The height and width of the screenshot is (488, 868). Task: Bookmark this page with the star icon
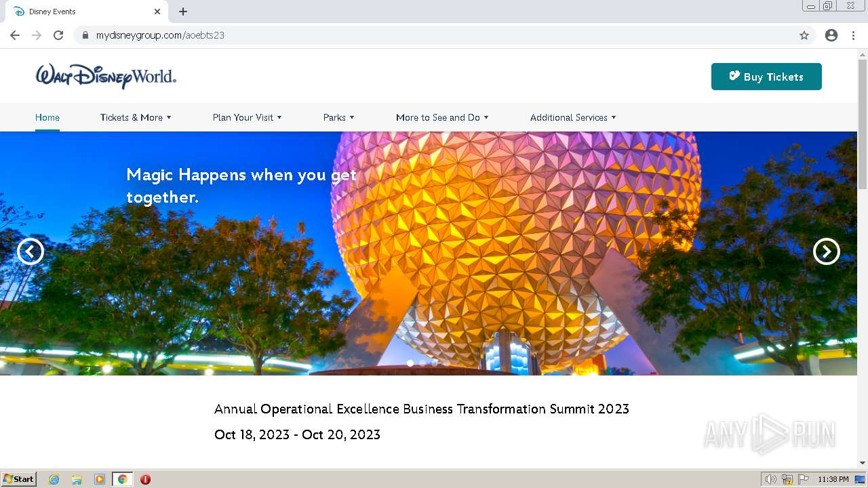[x=804, y=35]
